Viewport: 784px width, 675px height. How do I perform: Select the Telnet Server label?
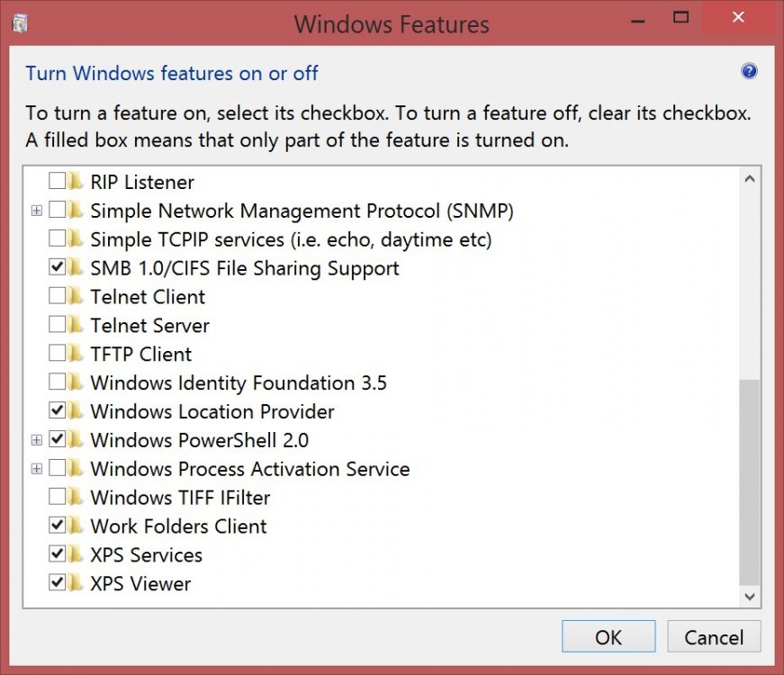[150, 326]
